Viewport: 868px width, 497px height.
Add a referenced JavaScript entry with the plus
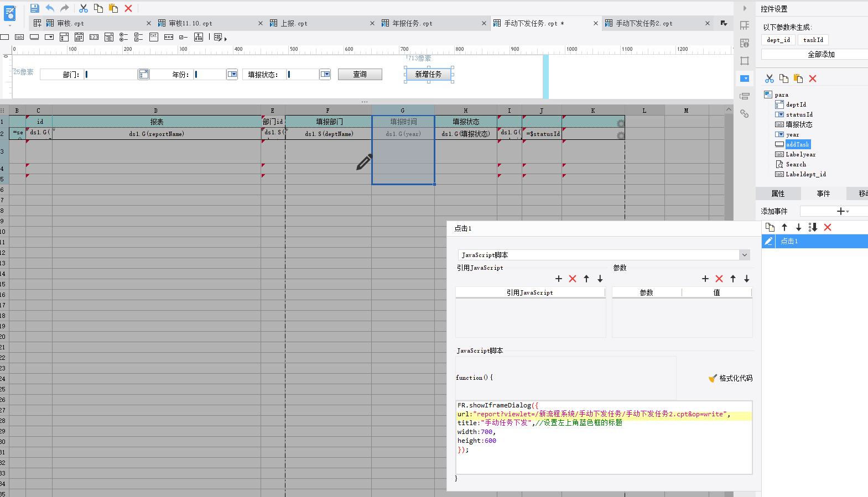(x=559, y=279)
